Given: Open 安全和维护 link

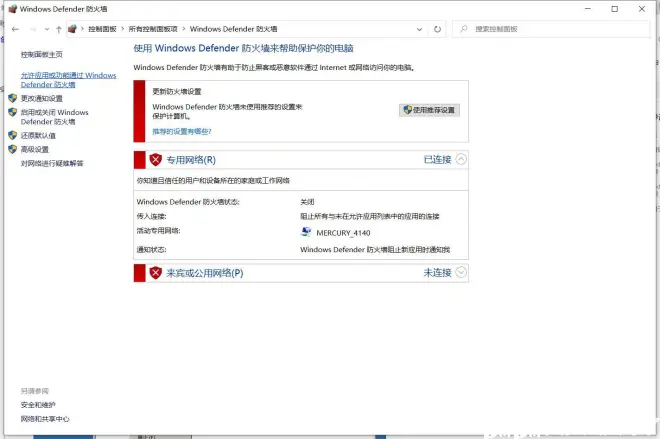Looking at the screenshot, I should (x=38, y=405).
